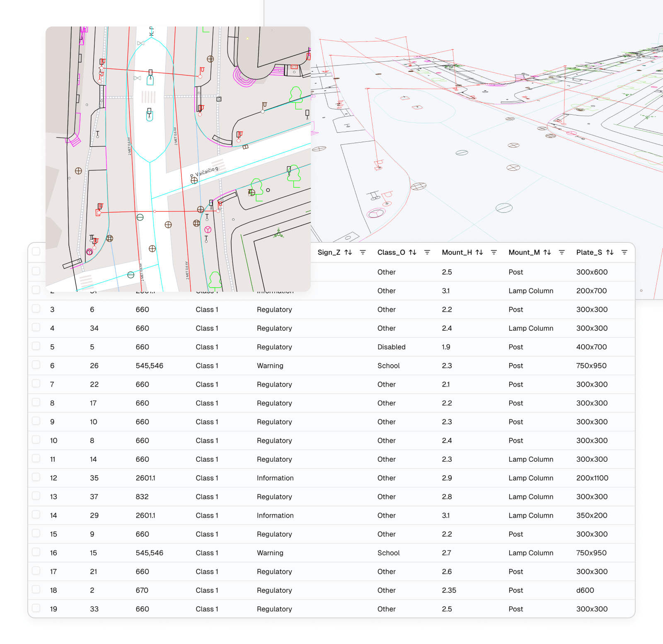Viewport: 663px width, 644px height.
Task: Sort the table by Sign_Z column
Action: 348,252
